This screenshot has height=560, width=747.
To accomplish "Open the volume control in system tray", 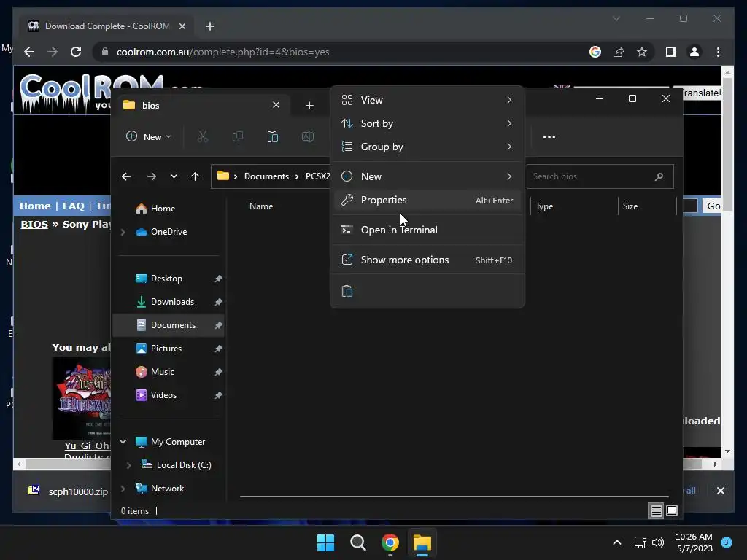I will [658, 542].
